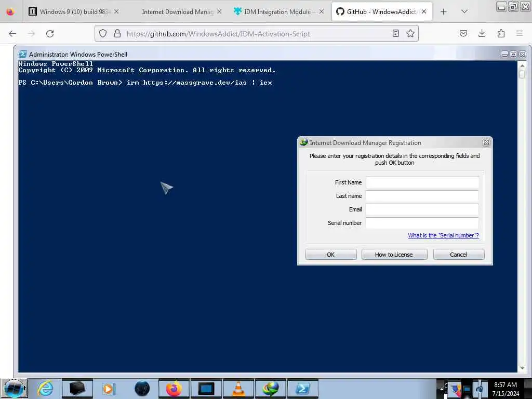Viewport: 532px width, 399px height.
Task: Switch to the IDM Integration Module tab
Action: [278, 12]
